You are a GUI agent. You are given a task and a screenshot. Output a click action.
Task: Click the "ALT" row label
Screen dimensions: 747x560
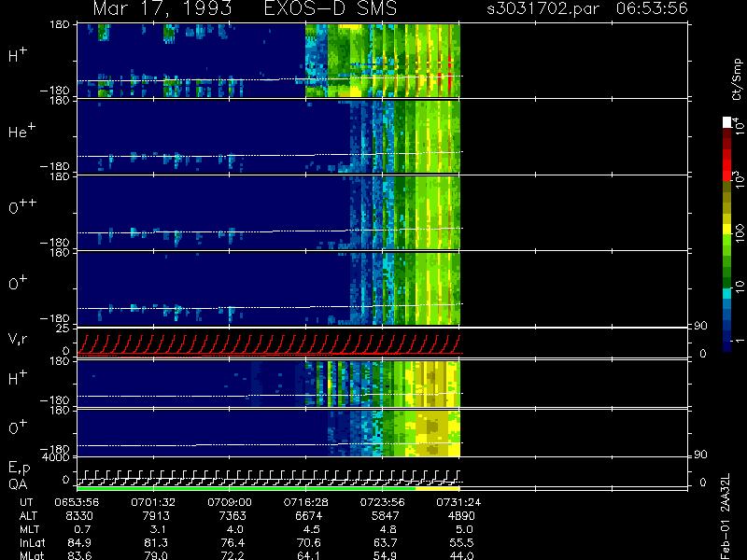click(28, 516)
